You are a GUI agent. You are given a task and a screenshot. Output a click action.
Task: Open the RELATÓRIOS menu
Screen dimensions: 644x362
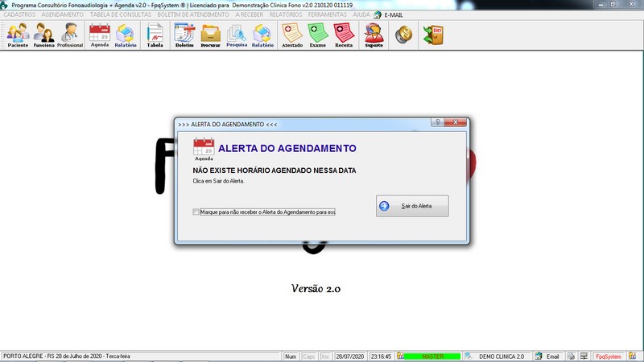pyautogui.click(x=286, y=14)
